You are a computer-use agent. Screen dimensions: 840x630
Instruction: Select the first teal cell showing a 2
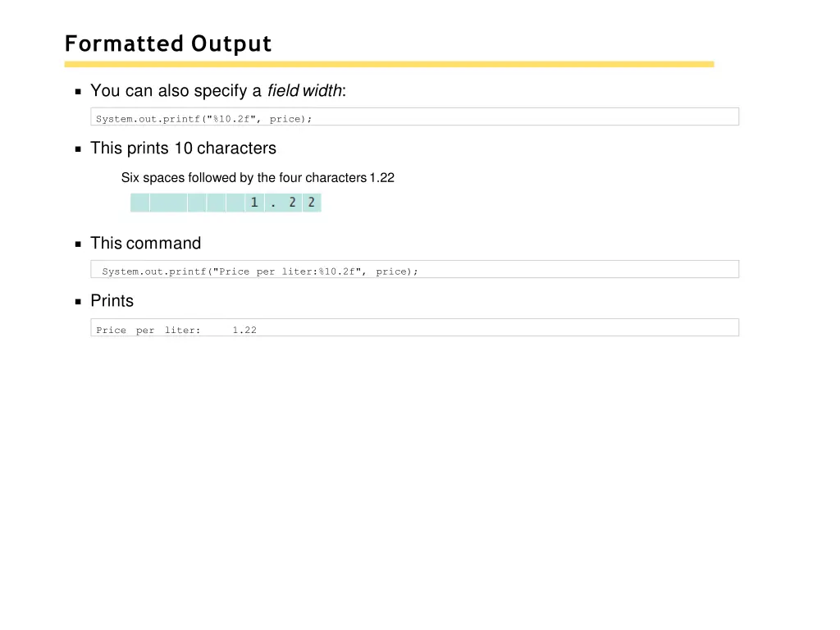point(292,202)
